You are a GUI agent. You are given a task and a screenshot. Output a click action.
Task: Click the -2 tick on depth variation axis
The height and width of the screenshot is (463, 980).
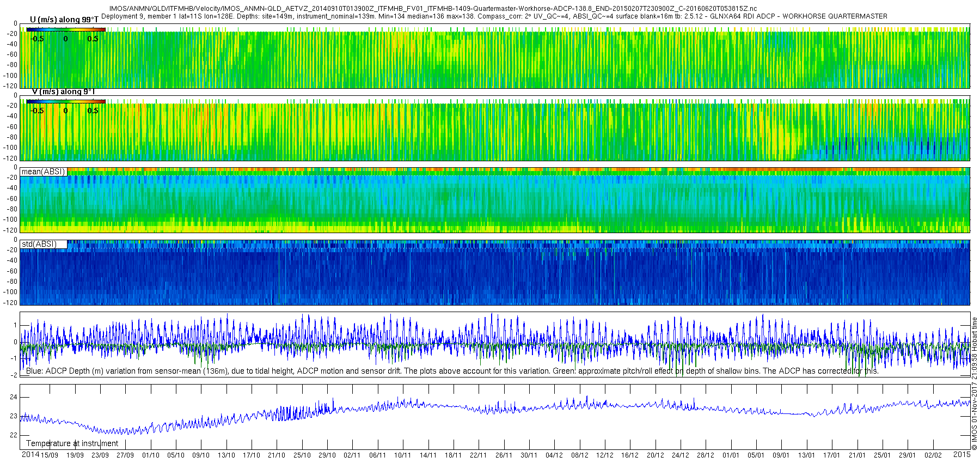point(14,375)
